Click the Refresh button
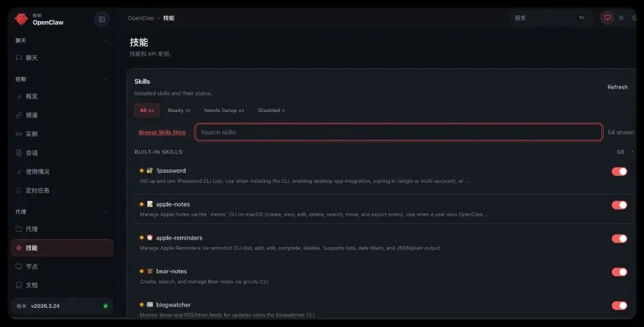Screen dimensions: 644x327 [617, 87]
